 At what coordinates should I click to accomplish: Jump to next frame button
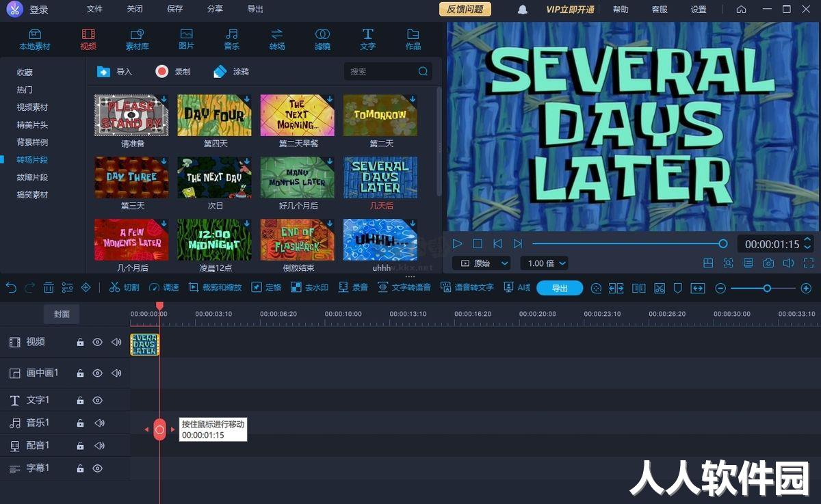518,243
